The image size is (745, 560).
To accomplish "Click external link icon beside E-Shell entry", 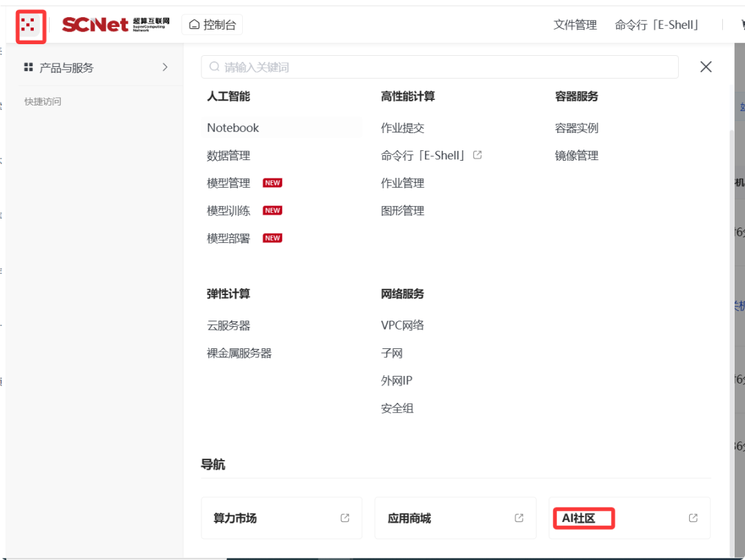I will point(477,155).
